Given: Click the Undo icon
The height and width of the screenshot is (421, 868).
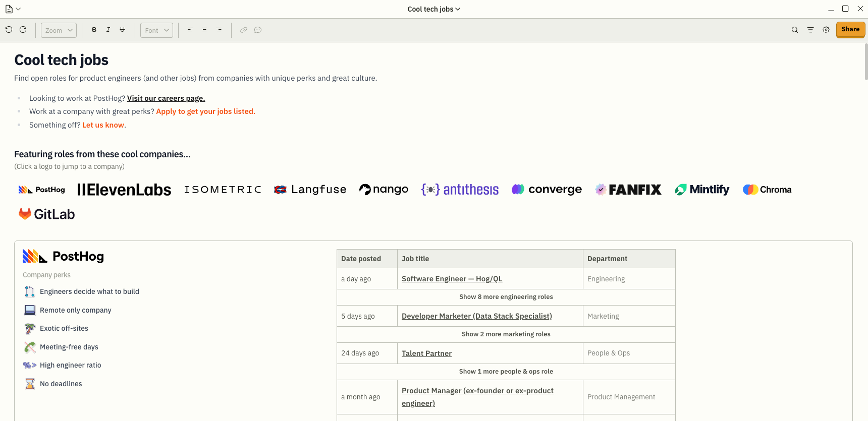Looking at the screenshot, I should click(9, 30).
